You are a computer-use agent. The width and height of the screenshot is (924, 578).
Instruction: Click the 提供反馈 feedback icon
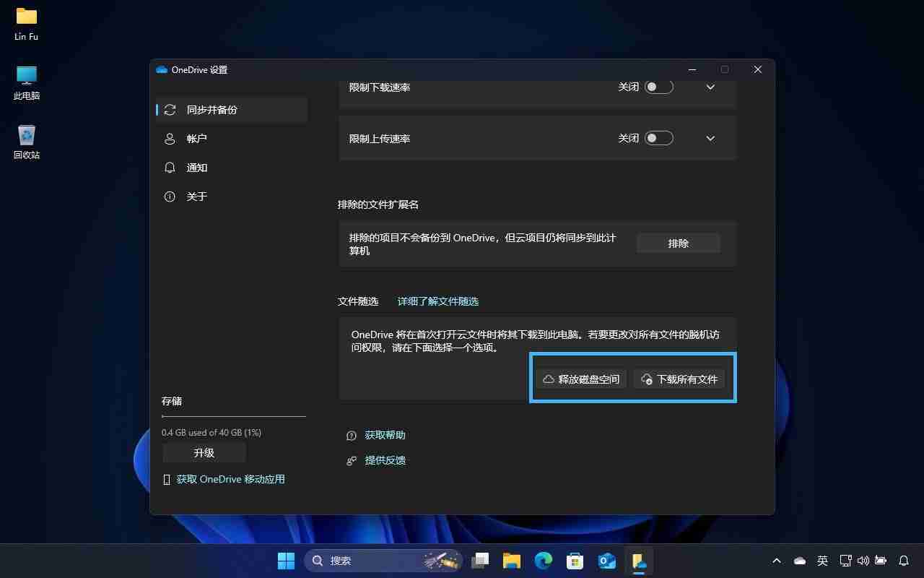click(x=351, y=460)
